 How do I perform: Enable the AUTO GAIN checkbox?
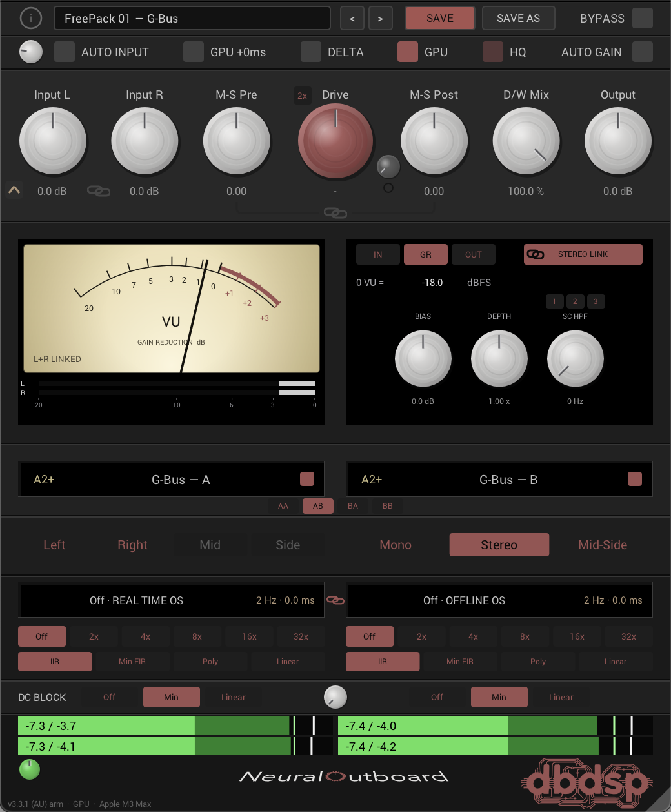click(643, 52)
